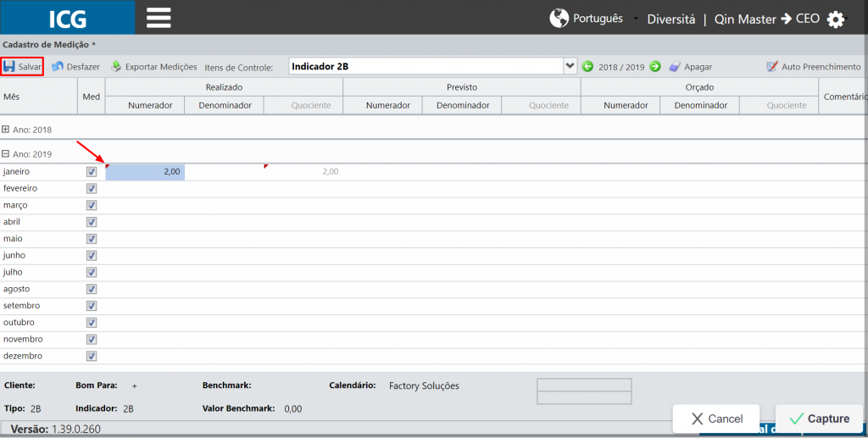Click the Auto Preenchimento pencil icon

coord(772,66)
